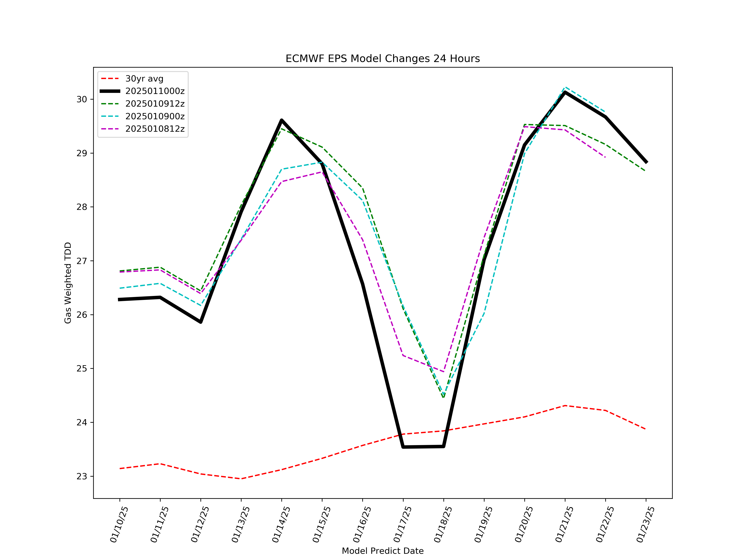Click the green dashed legend line sample
The image size is (747, 560).
click(x=110, y=104)
